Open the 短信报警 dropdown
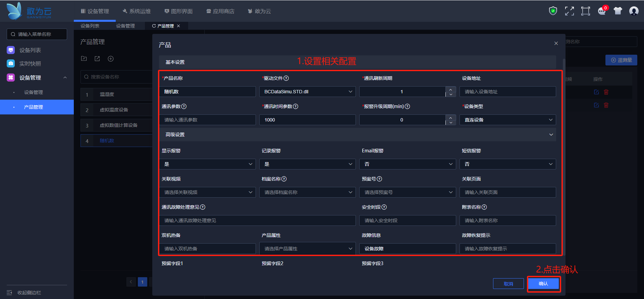Image resolution: width=644 pixels, height=299 pixels. pyautogui.click(x=508, y=164)
